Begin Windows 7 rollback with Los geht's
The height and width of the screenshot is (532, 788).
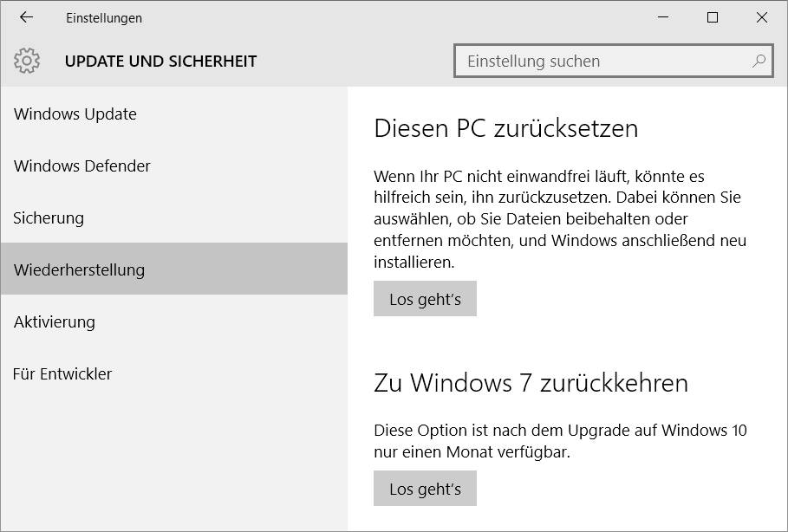[425, 488]
